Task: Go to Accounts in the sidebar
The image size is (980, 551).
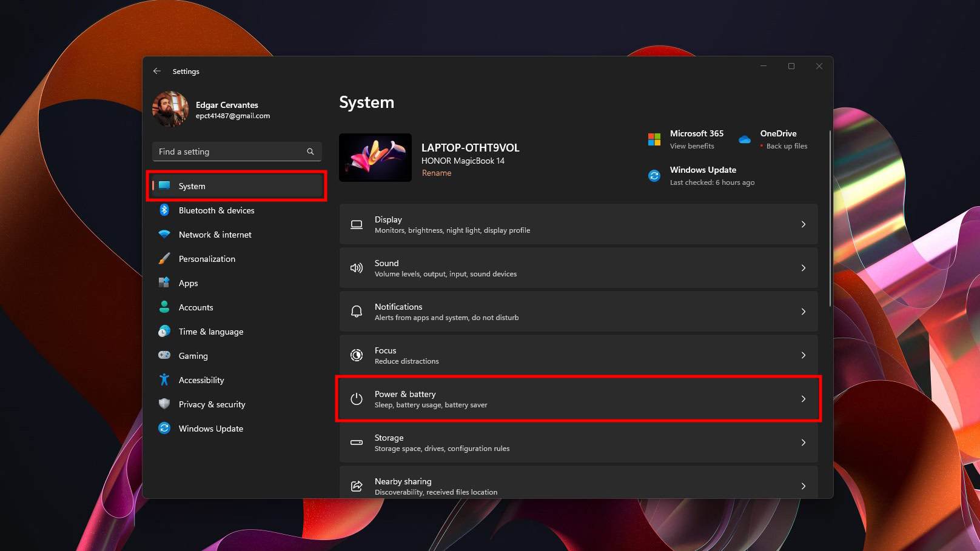Action: (x=196, y=307)
